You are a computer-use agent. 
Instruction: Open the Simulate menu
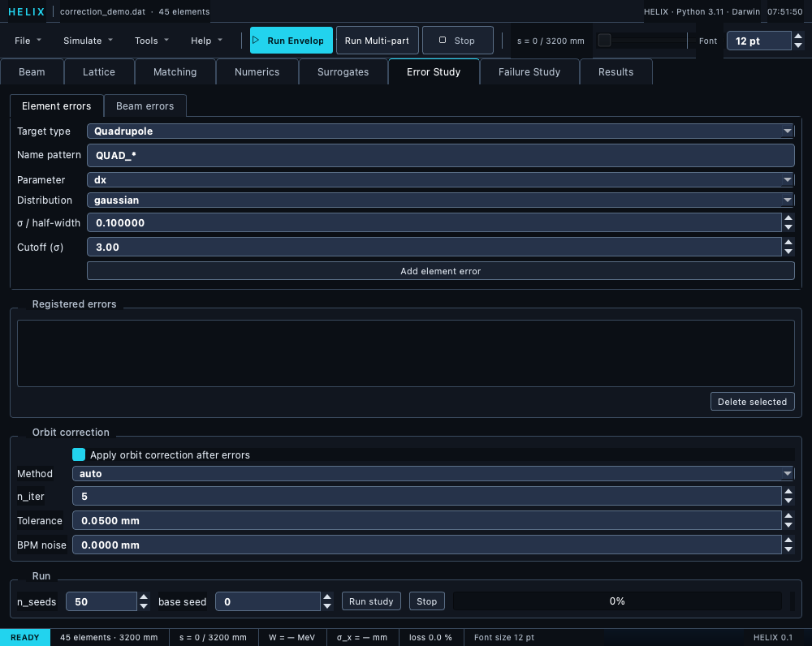[88, 41]
